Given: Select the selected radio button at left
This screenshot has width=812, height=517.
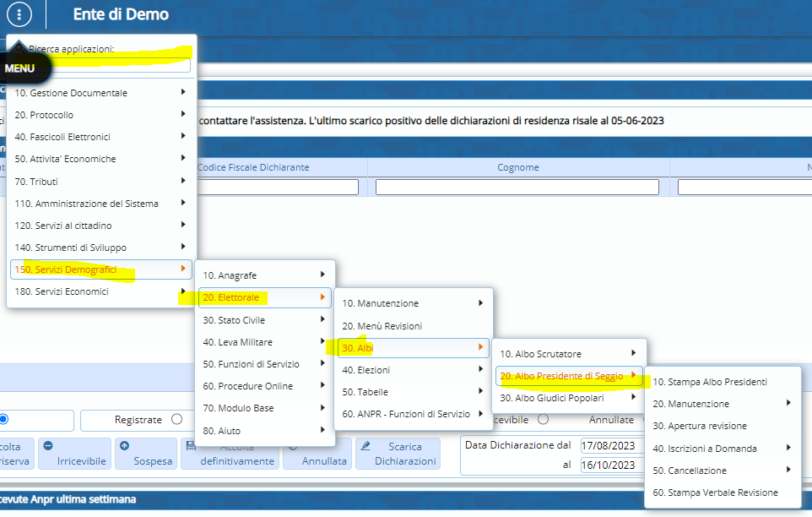Looking at the screenshot, I should coord(3,419).
